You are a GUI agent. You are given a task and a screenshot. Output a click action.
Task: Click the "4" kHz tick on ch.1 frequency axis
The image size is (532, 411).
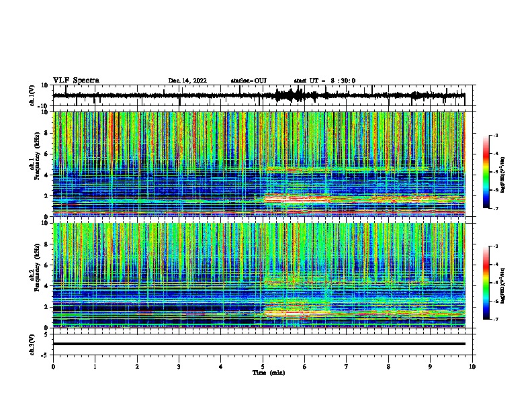click(47, 175)
